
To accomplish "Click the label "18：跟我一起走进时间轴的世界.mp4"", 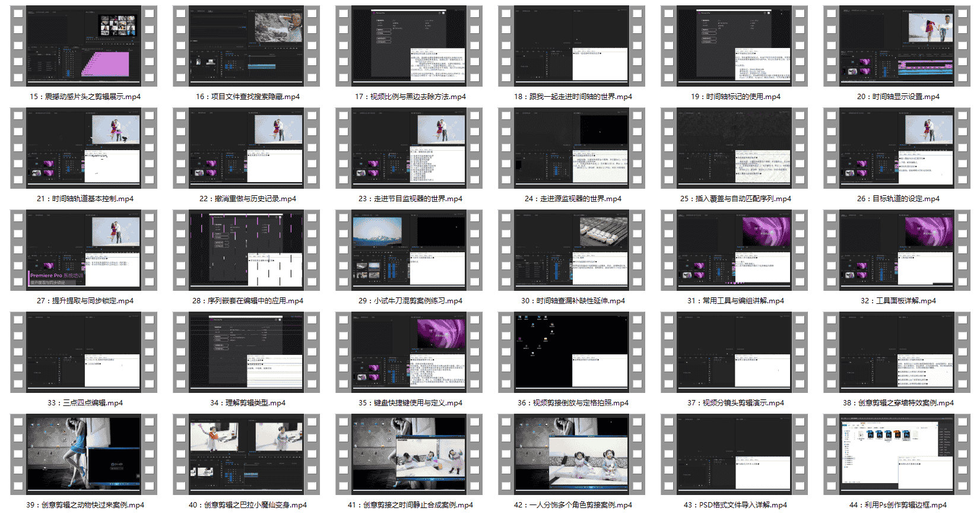I will (573, 97).
